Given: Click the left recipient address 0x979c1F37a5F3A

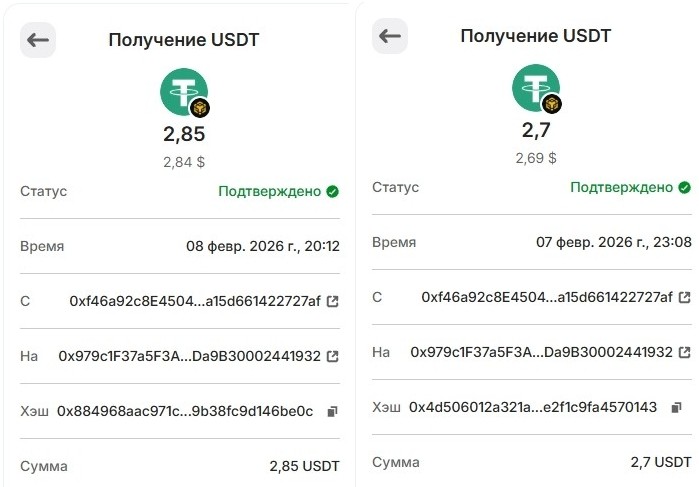Looking at the screenshot, I should [190, 356].
